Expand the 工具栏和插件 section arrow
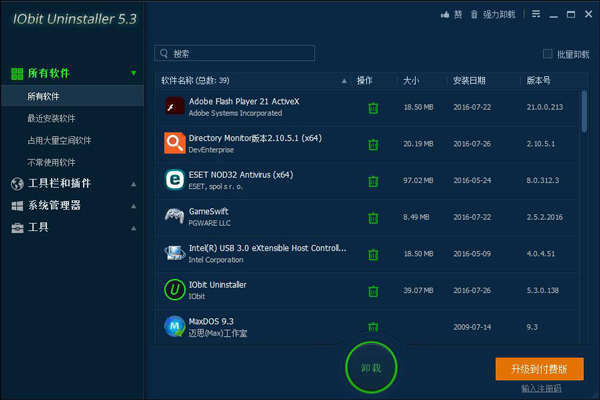Image resolution: width=600 pixels, height=400 pixels. pos(134,184)
